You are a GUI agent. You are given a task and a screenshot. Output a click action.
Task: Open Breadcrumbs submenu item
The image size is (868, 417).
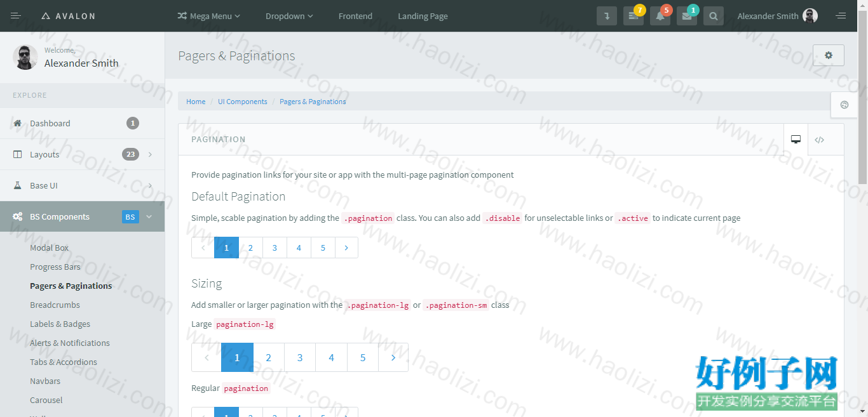tap(55, 305)
